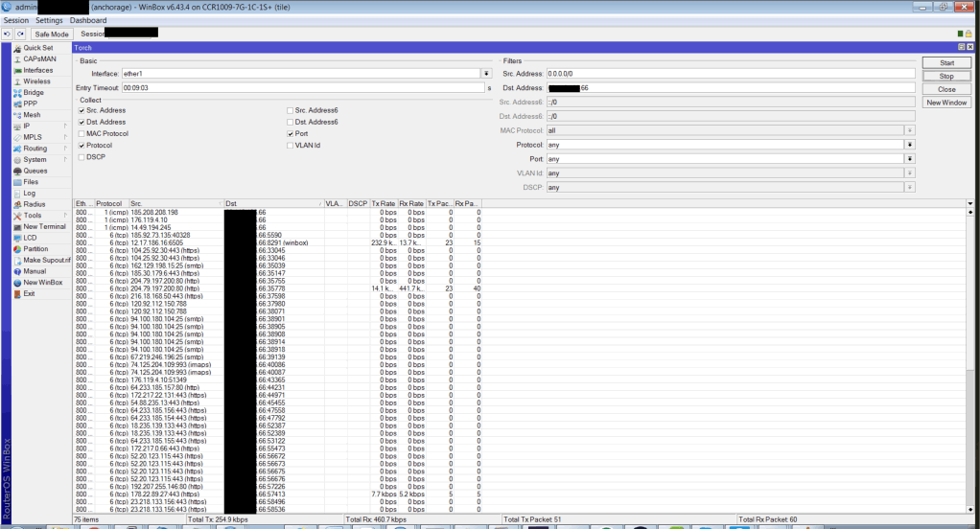The height and width of the screenshot is (529, 980).
Task: Toggle Port collect checkbox
Action: pos(290,133)
